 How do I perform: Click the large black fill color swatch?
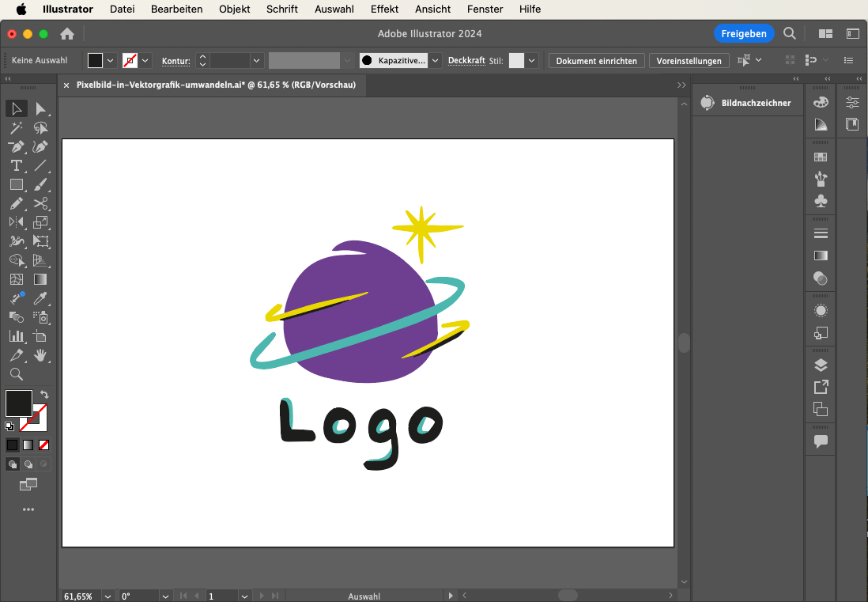(19, 403)
